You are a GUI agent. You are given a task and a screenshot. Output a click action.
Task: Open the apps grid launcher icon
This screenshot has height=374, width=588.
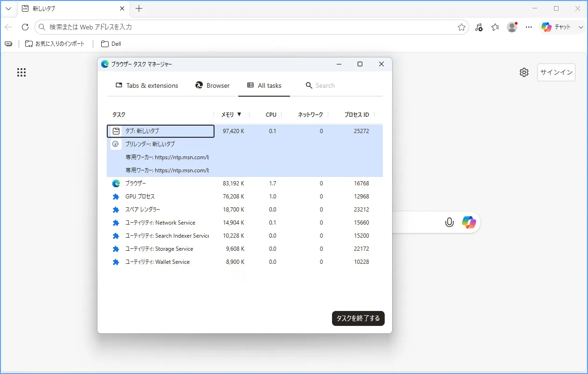tap(21, 72)
